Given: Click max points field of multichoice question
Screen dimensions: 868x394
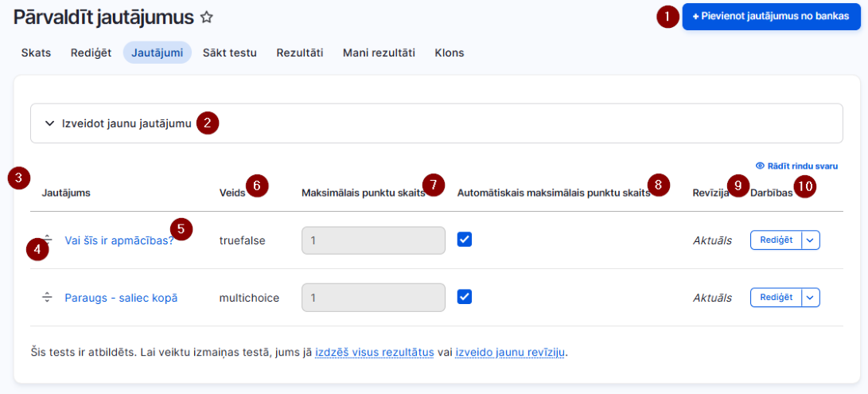Looking at the screenshot, I should tap(374, 298).
